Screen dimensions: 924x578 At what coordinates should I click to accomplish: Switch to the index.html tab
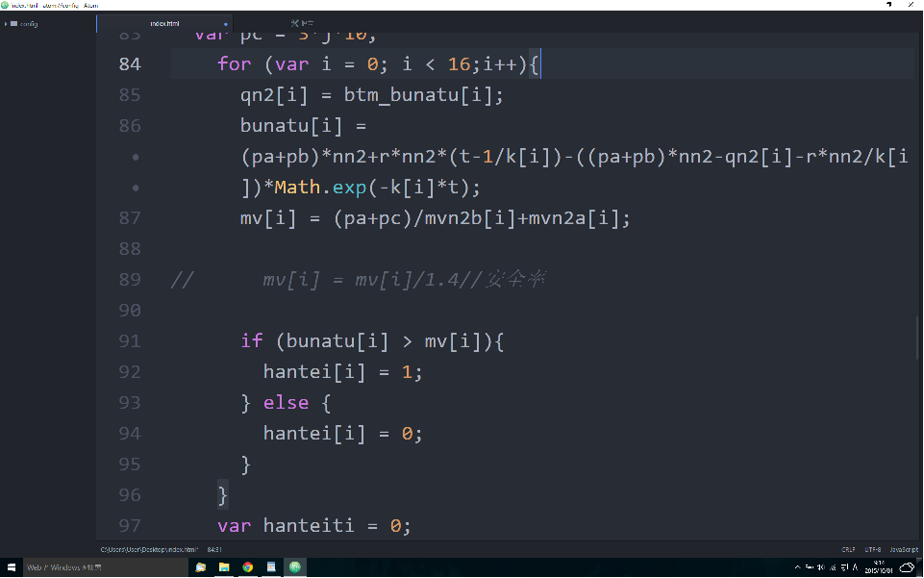click(164, 23)
